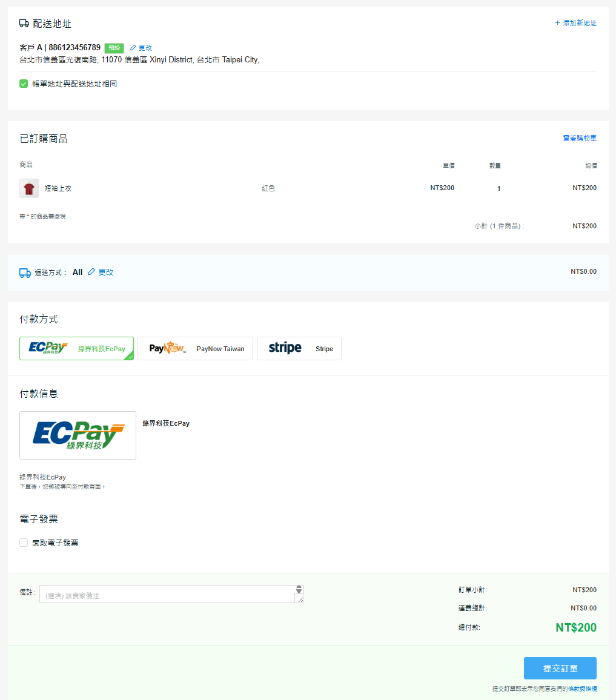Click the PayNow logo icon
The height and width of the screenshot is (700, 616).
click(168, 348)
